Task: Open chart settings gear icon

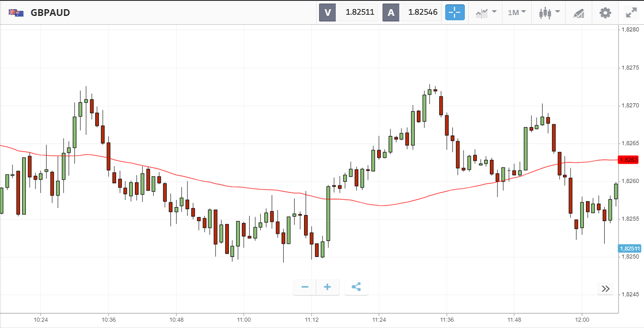Action: pyautogui.click(x=605, y=13)
